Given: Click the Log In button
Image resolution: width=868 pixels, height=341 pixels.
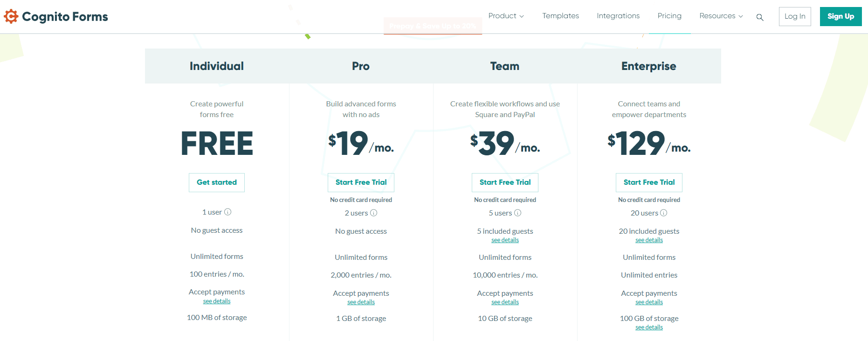Looking at the screenshot, I should click(x=795, y=16).
